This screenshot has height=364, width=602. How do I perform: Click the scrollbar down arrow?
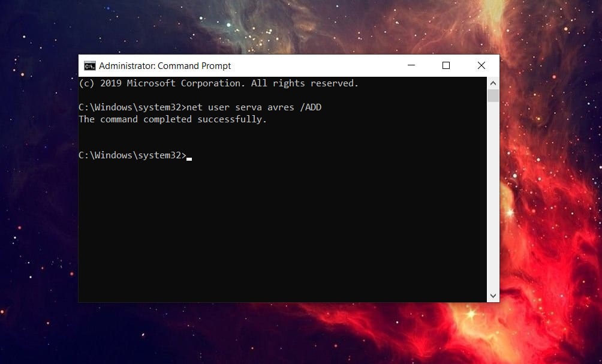click(x=493, y=296)
